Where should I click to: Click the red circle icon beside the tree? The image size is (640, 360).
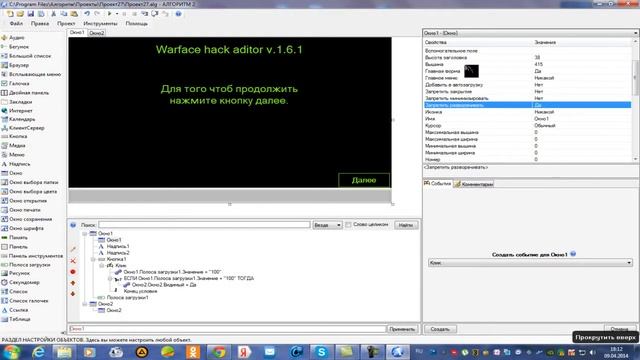pos(73,272)
